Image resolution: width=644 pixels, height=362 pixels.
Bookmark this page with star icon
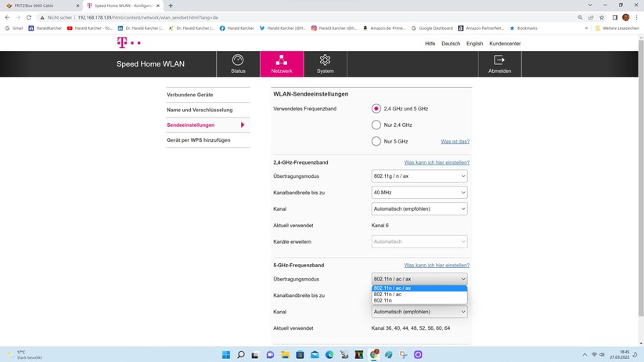602,17
